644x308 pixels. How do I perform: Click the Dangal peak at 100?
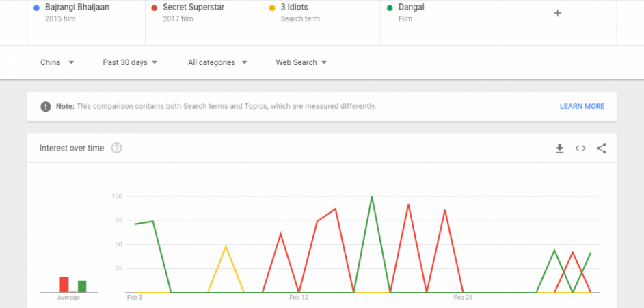coord(372,197)
